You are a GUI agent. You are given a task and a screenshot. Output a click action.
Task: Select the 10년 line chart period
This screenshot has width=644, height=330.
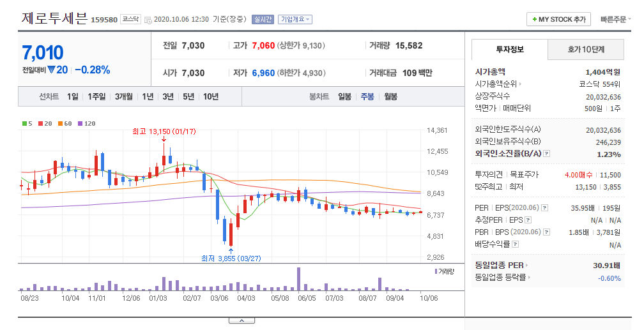pos(211,96)
